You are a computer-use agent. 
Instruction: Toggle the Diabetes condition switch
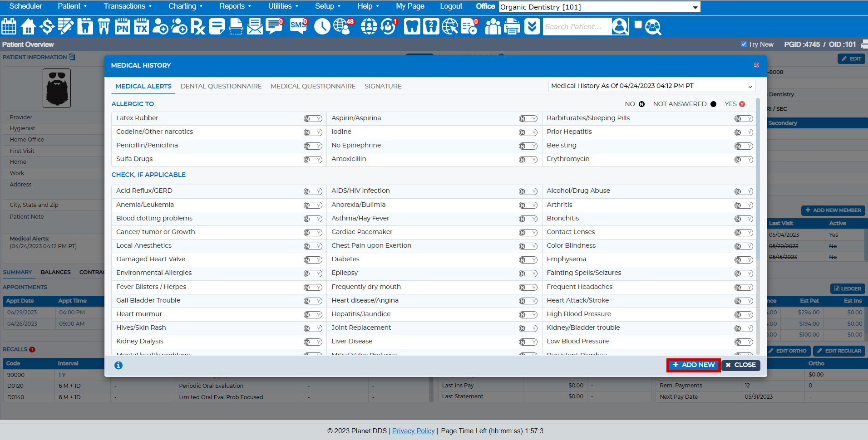528,260
